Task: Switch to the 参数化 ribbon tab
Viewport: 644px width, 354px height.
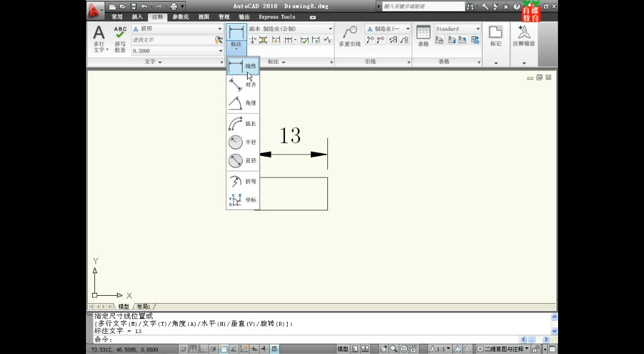Action: [181, 17]
